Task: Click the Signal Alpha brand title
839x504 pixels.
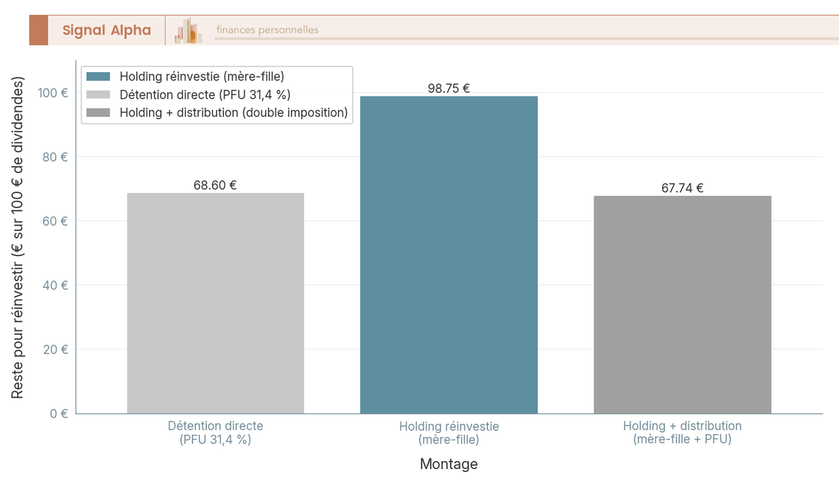Action: click(x=106, y=30)
